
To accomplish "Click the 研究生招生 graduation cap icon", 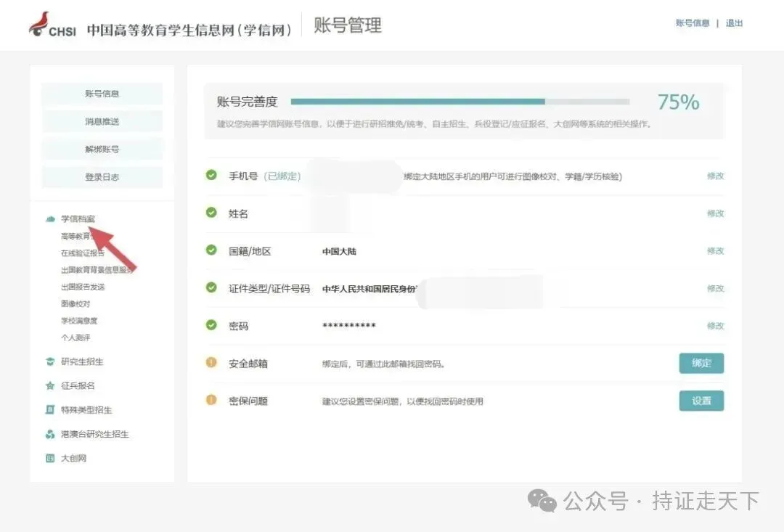I will 50,361.
